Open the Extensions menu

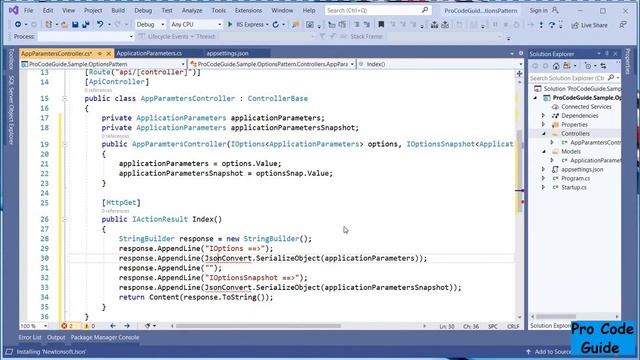[x=248, y=10]
